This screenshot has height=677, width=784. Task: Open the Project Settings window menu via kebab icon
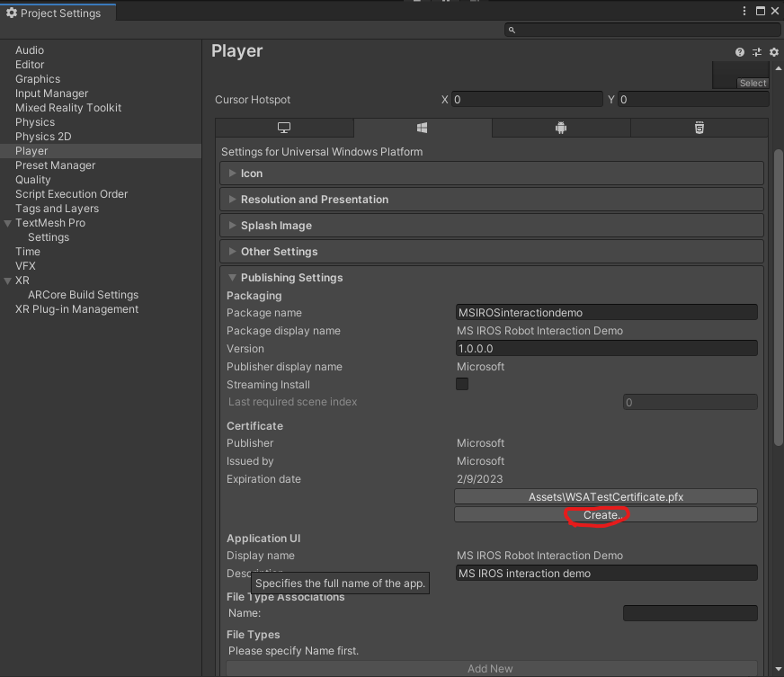pyautogui.click(x=744, y=9)
